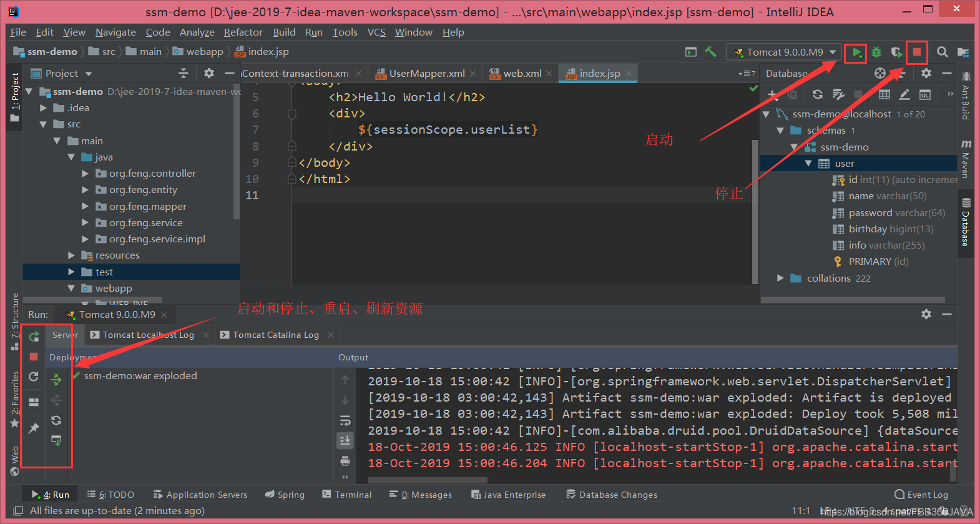Open Application Servers tool window
The height and width of the screenshot is (524, 980).
pyautogui.click(x=200, y=495)
